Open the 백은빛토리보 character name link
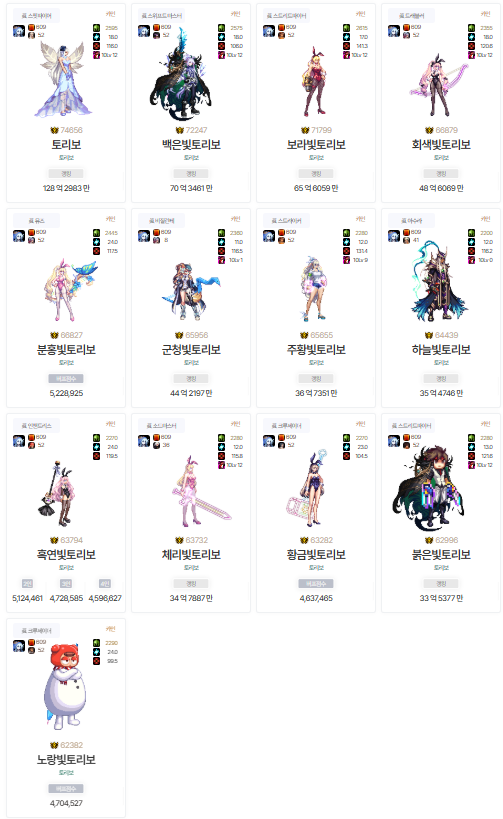Image resolution: width=503 pixels, height=819 pixels. pyautogui.click(x=191, y=145)
